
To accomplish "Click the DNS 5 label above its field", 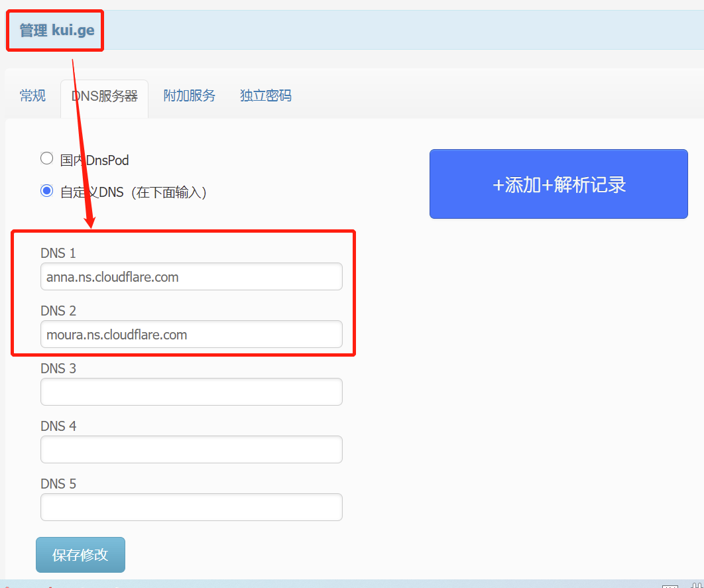I will (x=58, y=483).
